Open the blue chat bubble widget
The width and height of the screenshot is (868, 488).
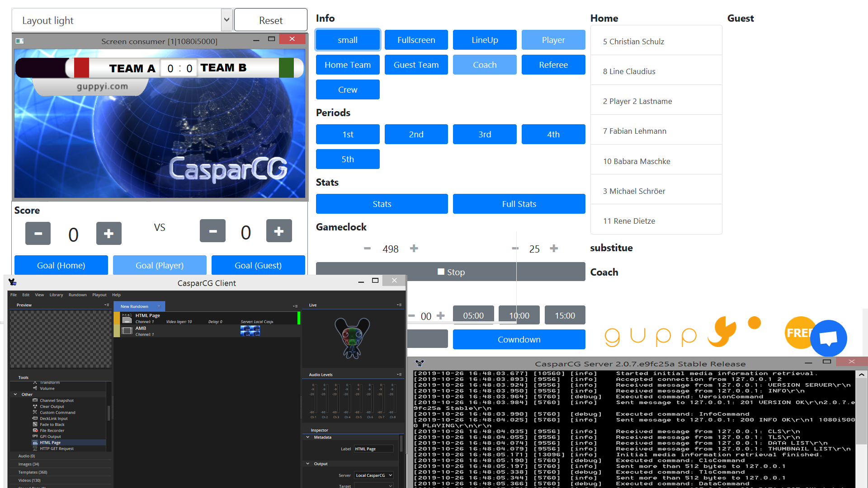click(828, 338)
